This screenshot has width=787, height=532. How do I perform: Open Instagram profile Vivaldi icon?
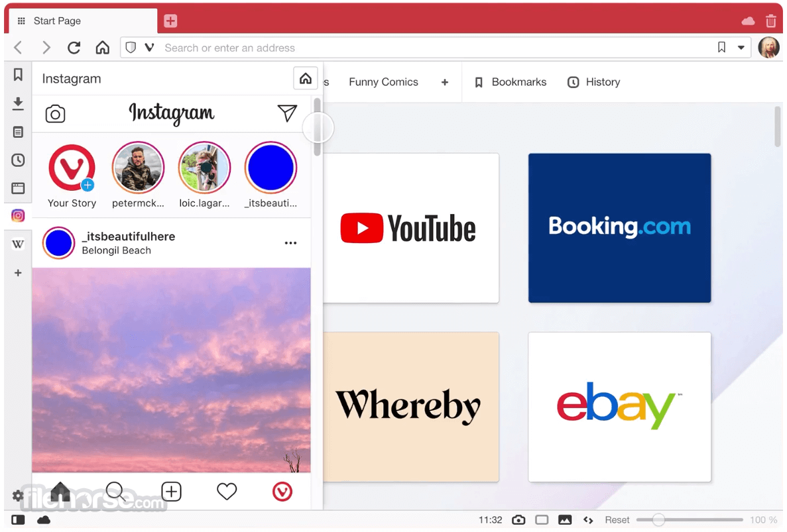pyautogui.click(x=282, y=492)
